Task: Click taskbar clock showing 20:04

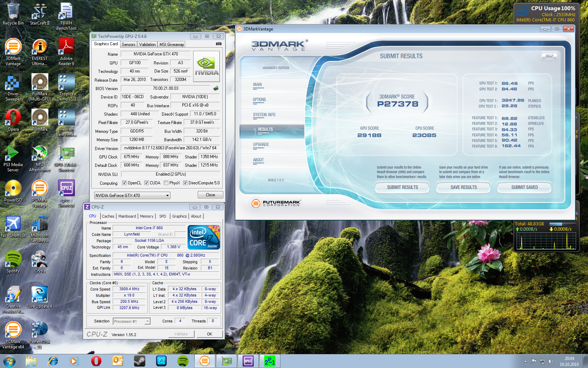Action: coord(569,361)
